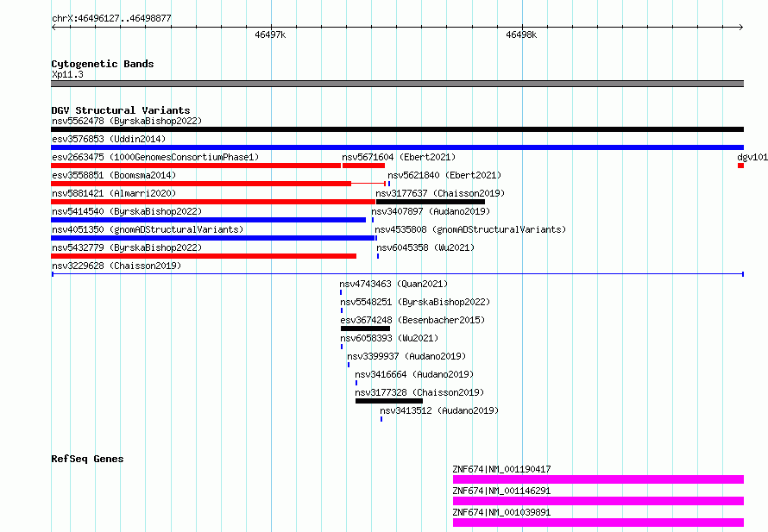Click the red esv2663475 variant bar

(196, 166)
